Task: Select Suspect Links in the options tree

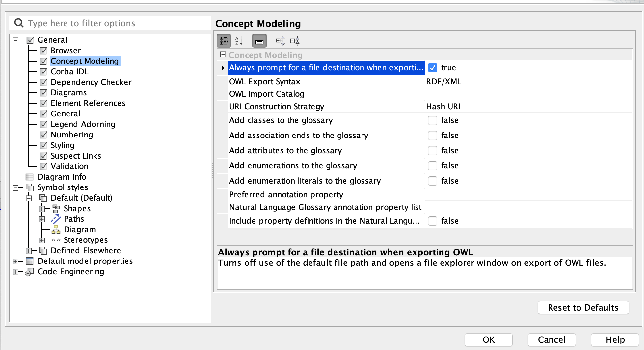Action: (x=76, y=156)
